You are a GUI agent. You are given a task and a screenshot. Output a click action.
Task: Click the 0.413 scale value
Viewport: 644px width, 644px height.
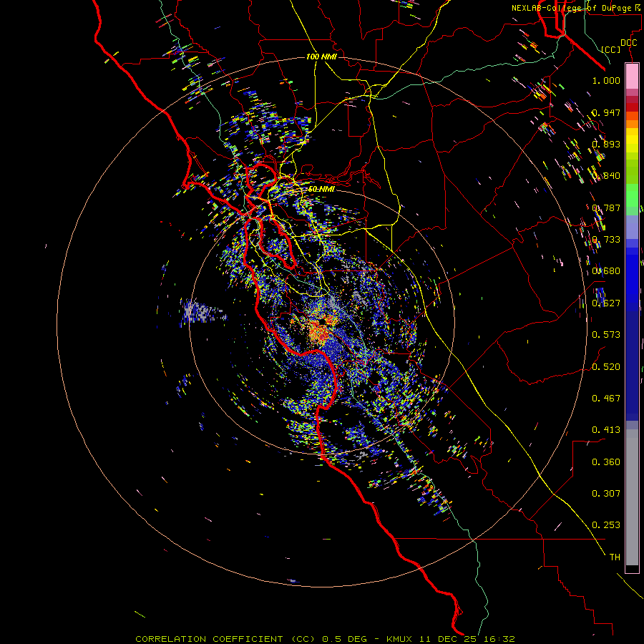pos(606,430)
